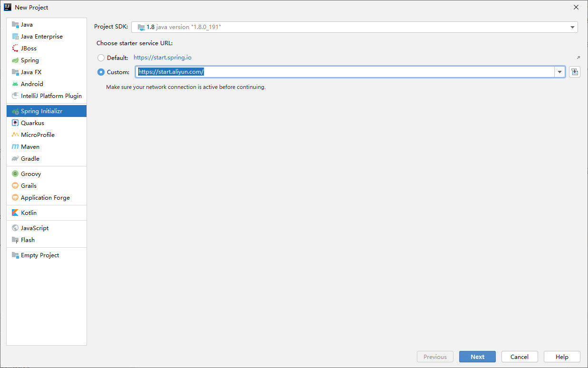588x368 pixels.
Task: Click the Spring Initializr icon
Action: click(15, 111)
